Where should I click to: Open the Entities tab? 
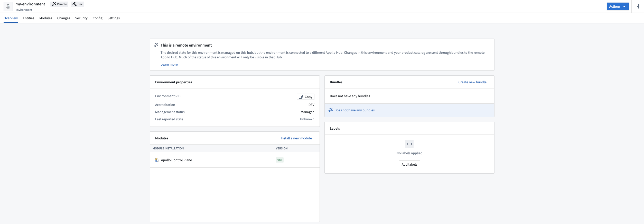tap(29, 18)
